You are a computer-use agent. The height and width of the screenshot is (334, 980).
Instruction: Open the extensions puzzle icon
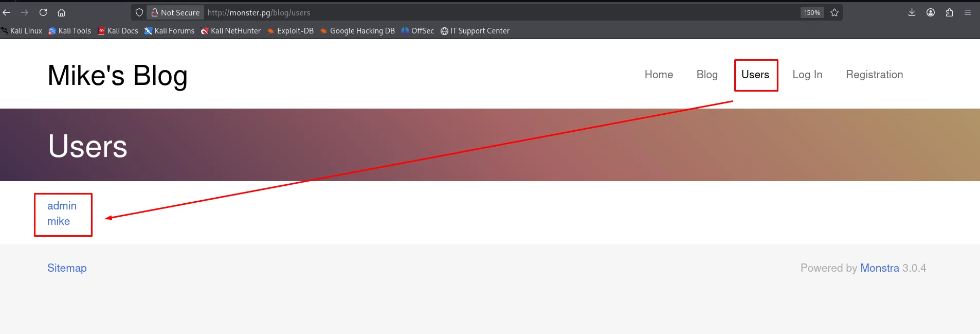pos(949,12)
